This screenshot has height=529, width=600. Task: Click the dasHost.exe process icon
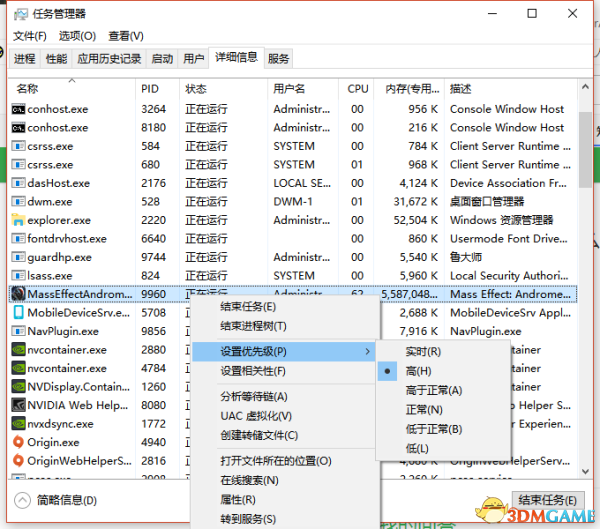tap(18, 183)
